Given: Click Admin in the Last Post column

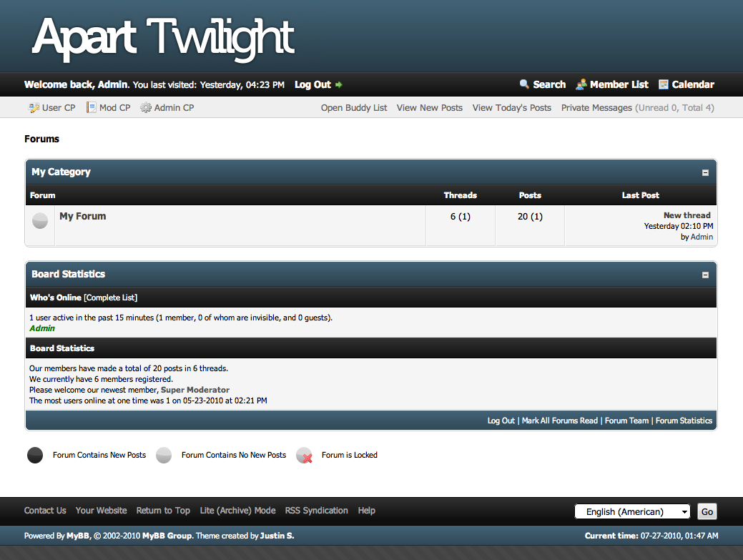Looking at the screenshot, I should tap(702, 237).
